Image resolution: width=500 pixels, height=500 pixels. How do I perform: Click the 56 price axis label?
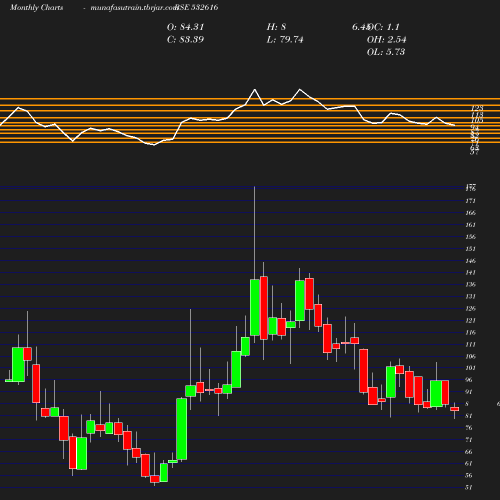coord(469,475)
